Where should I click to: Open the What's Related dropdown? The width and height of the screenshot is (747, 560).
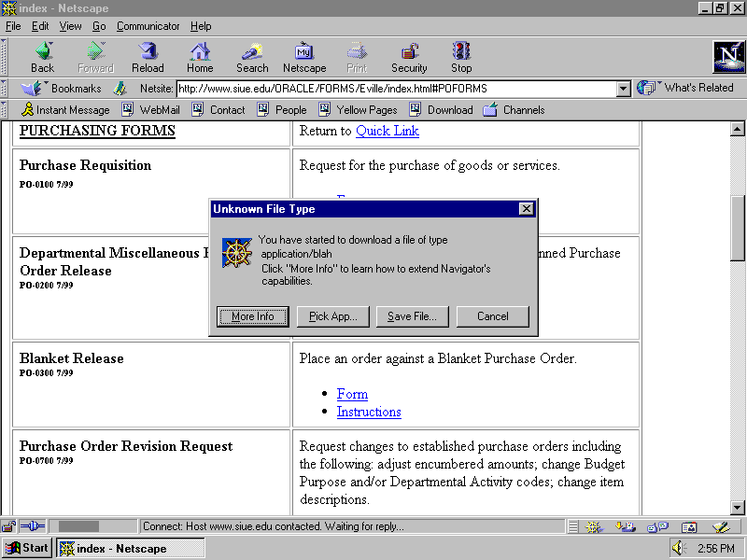click(686, 88)
